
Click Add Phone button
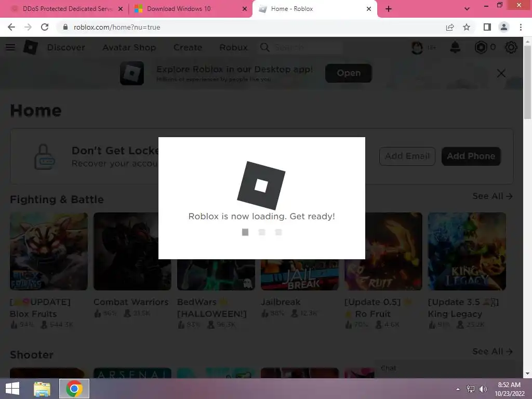pyautogui.click(x=471, y=156)
